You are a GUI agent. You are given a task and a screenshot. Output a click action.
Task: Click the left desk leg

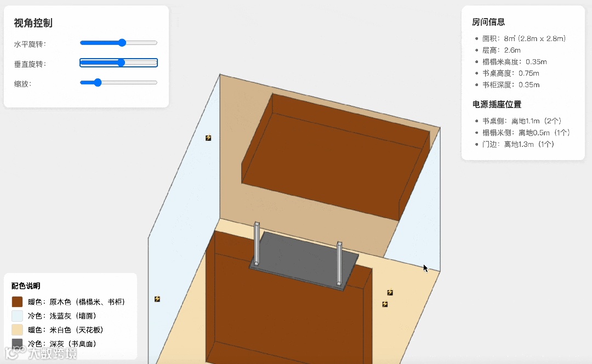(257, 243)
